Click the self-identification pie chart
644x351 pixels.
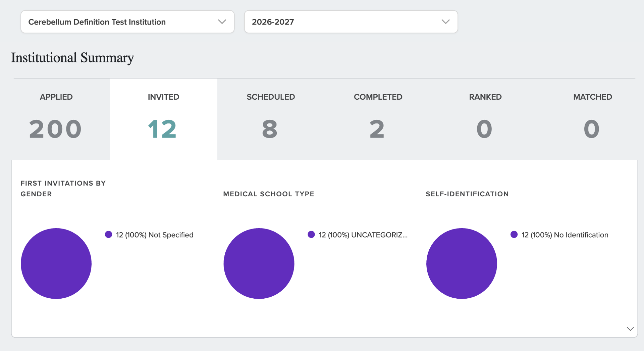click(x=462, y=263)
